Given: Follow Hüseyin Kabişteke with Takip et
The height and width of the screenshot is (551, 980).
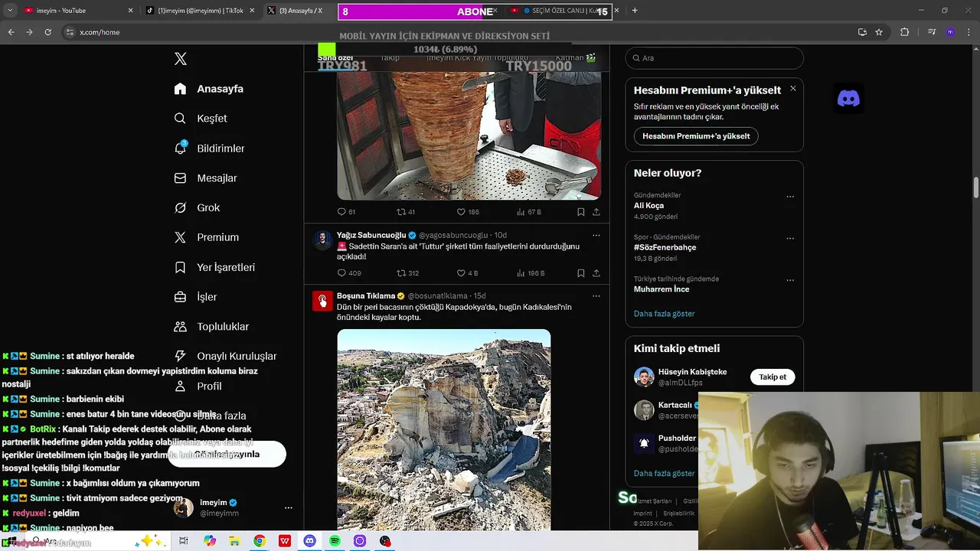Looking at the screenshot, I should (772, 377).
